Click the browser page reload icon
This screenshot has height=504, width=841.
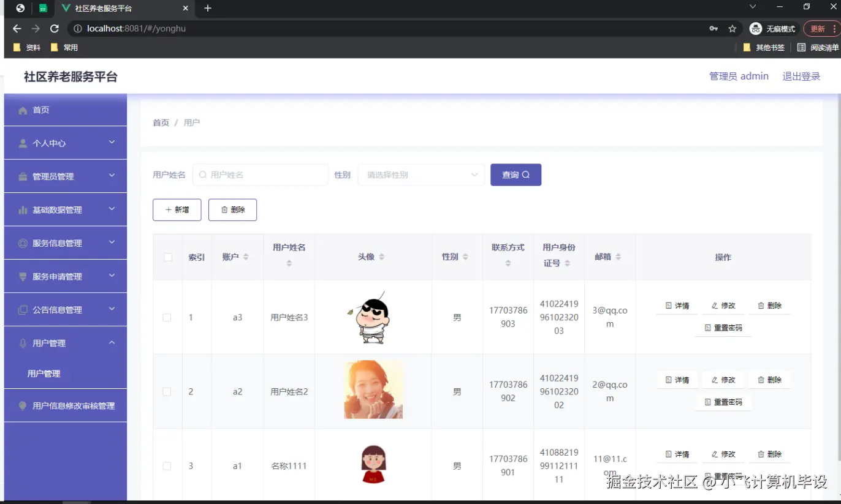(54, 28)
